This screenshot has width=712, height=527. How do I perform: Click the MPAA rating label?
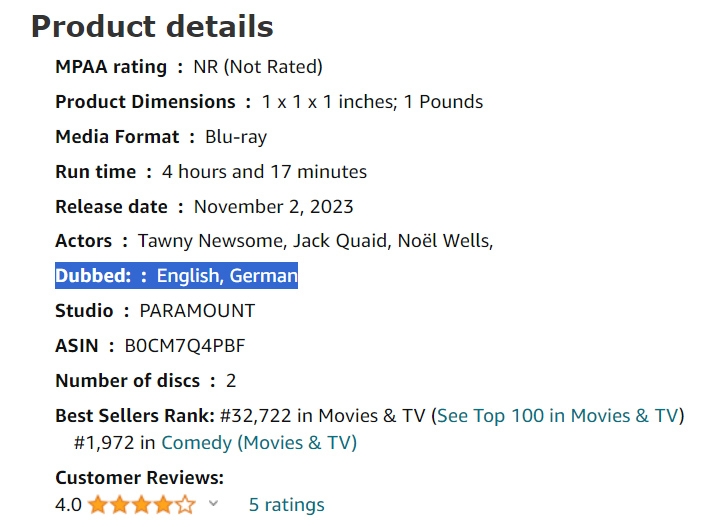tap(111, 67)
